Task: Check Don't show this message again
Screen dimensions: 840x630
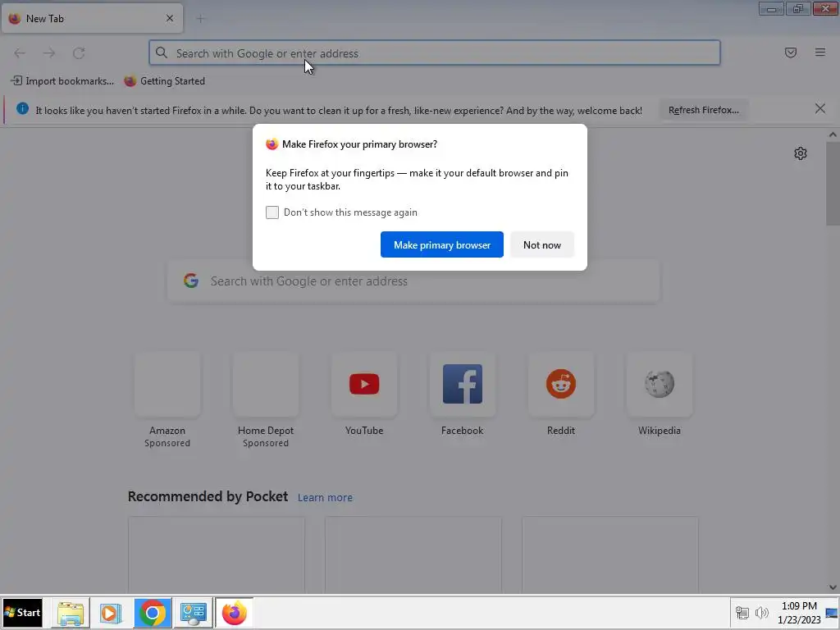Action: [272, 212]
